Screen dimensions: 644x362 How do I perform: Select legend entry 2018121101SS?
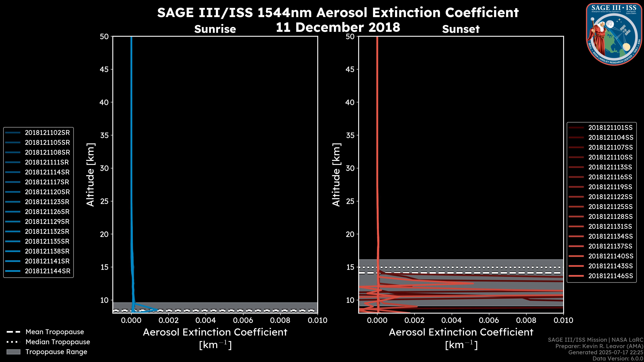[610, 128]
